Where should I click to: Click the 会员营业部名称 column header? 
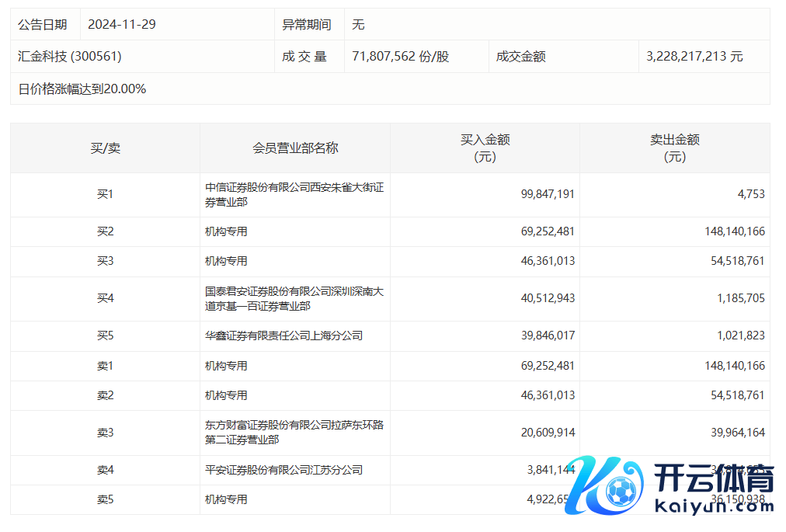point(295,148)
